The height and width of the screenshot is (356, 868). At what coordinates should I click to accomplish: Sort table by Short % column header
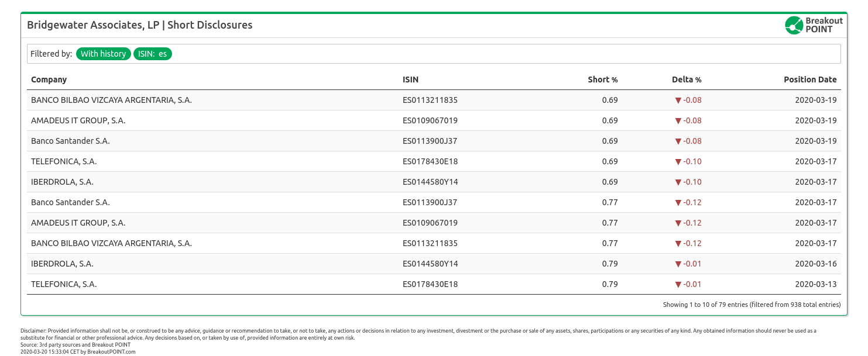click(x=602, y=80)
